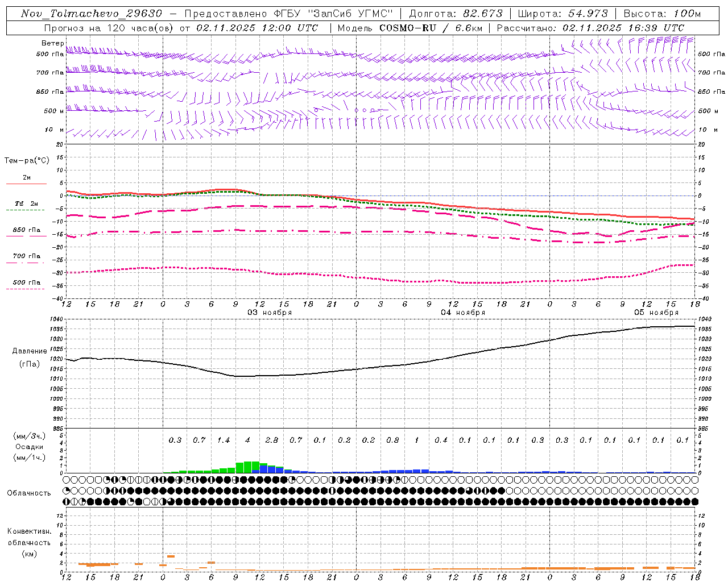Click the 500 гПа temperature legend entry
The width and height of the screenshot is (728, 582).
point(27,282)
